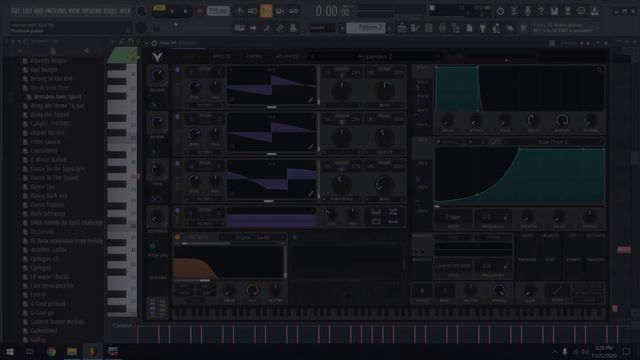The image size is (640, 360).
Task: Open the PATTERNS menu
Action: [x=56, y=11]
